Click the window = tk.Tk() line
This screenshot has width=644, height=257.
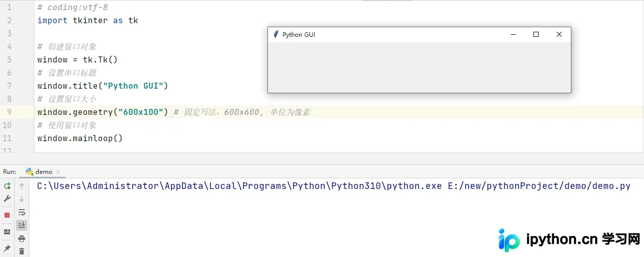point(77,59)
